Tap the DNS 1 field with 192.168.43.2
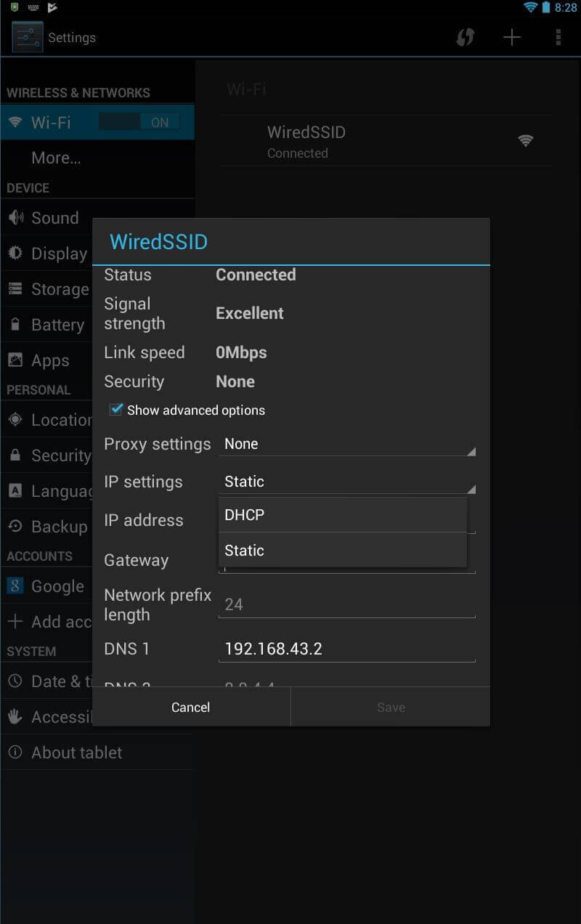Image resolution: width=581 pixels, height=924 pixels. [x=347, y=649]
